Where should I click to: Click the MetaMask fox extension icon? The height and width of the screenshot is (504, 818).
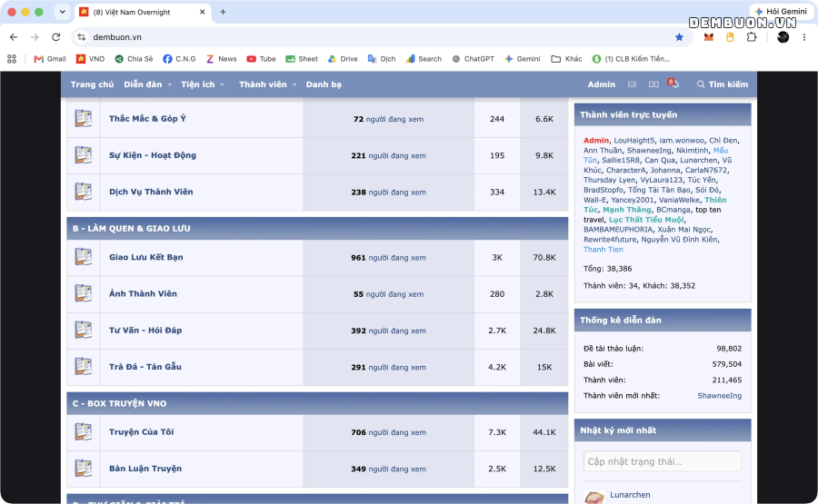708,37
